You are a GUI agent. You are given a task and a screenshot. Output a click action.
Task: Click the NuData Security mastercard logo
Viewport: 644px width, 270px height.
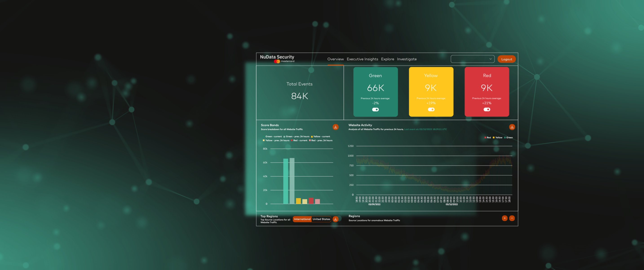point(277,59)
